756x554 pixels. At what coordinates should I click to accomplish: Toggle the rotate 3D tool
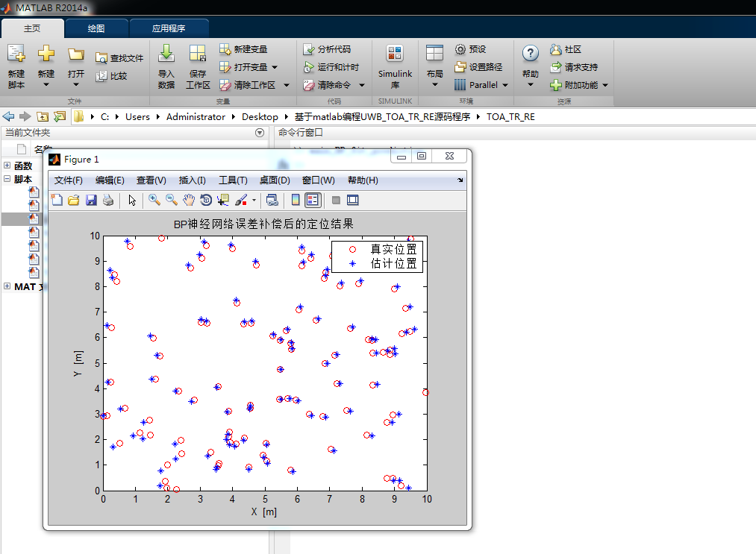pos(206,200)
